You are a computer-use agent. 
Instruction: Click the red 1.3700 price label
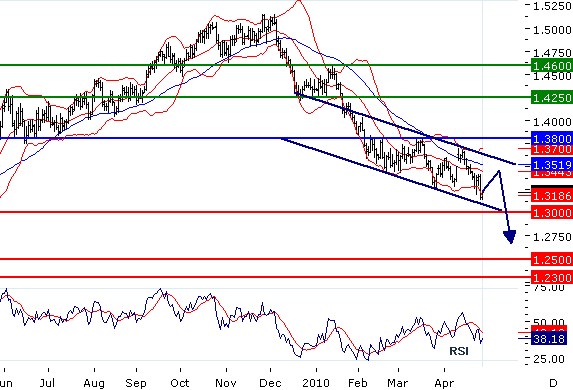[x=551, y=149]
